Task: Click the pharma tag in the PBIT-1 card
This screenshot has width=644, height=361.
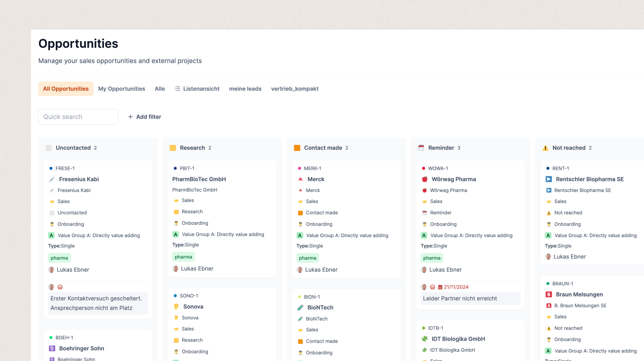Action: pyautogui.click(x=184, y=257)
